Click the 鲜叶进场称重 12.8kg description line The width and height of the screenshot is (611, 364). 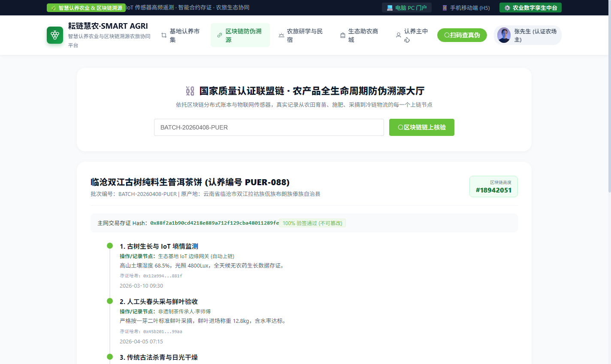pyautogui.click(x=203, y=321)
